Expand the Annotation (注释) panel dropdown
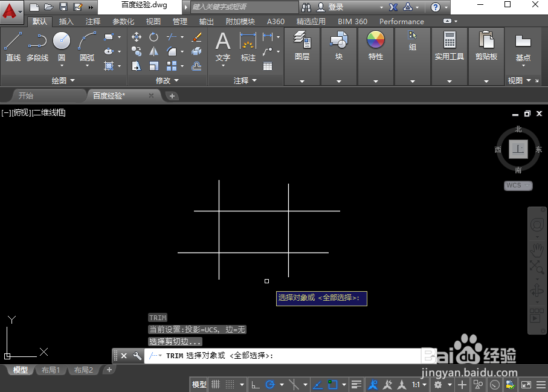548x392 pixels. click(x=245, y=81)
